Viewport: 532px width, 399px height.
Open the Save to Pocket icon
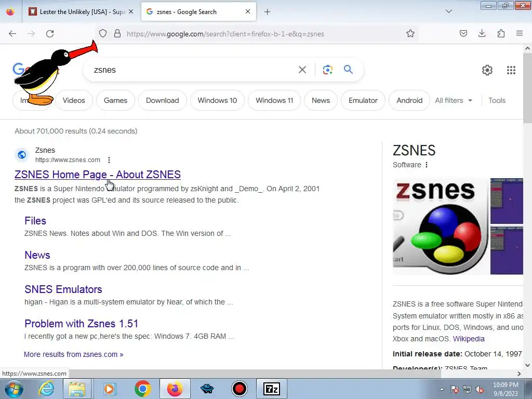463,33
